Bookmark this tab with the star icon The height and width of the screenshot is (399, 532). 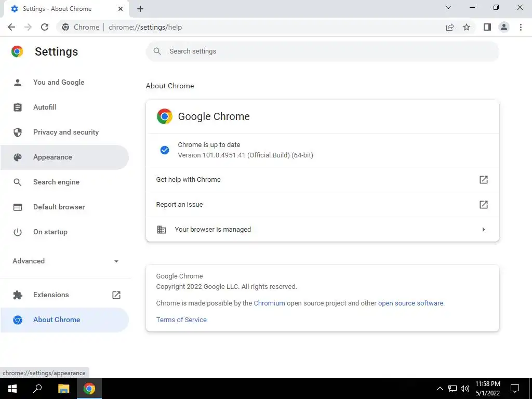pyautogui.click(x=467, y=27)
